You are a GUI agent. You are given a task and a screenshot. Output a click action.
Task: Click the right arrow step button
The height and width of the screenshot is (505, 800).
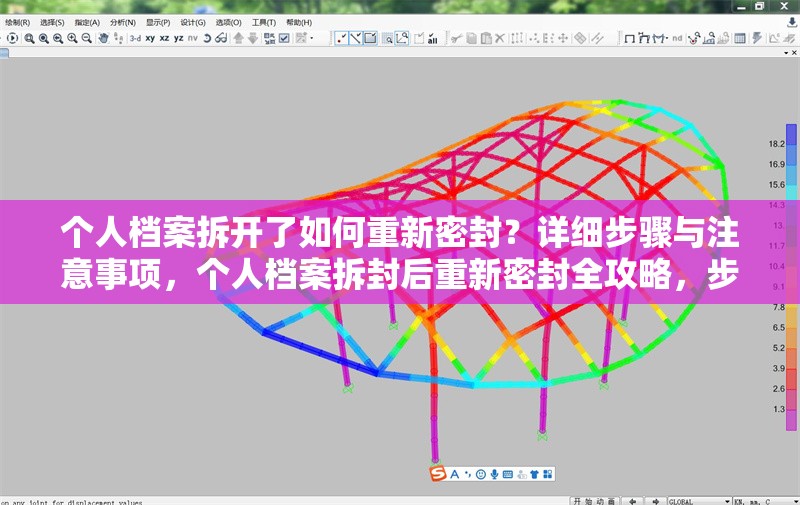click(656, 501)
